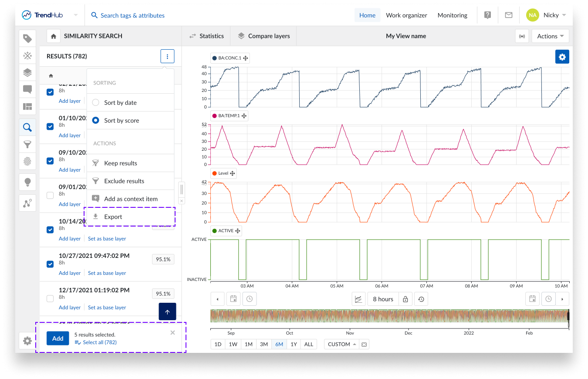This screenshot has width=588, height=379.
Task: Click the lock icon beside 8 hours
Action: point(405,299)
